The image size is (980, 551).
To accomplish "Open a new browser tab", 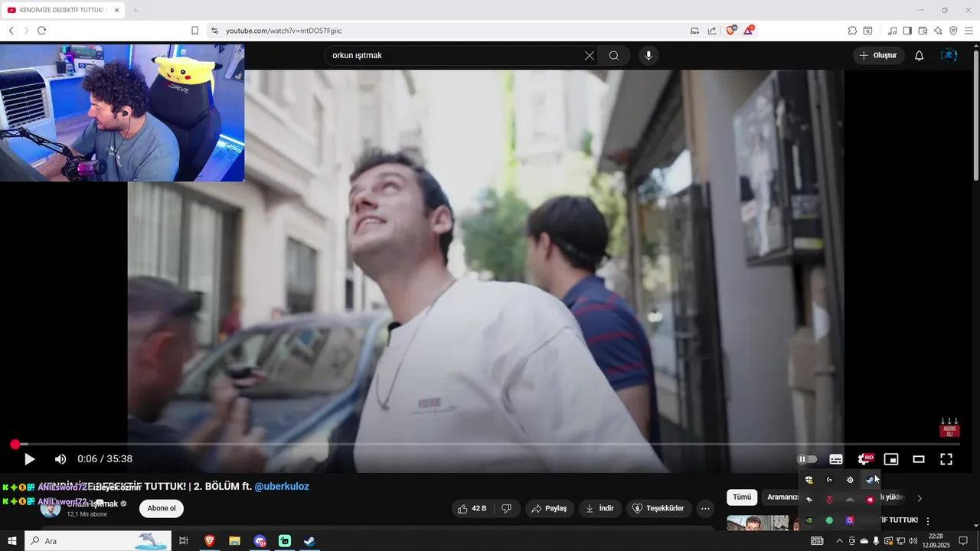I will coord(136,10).
